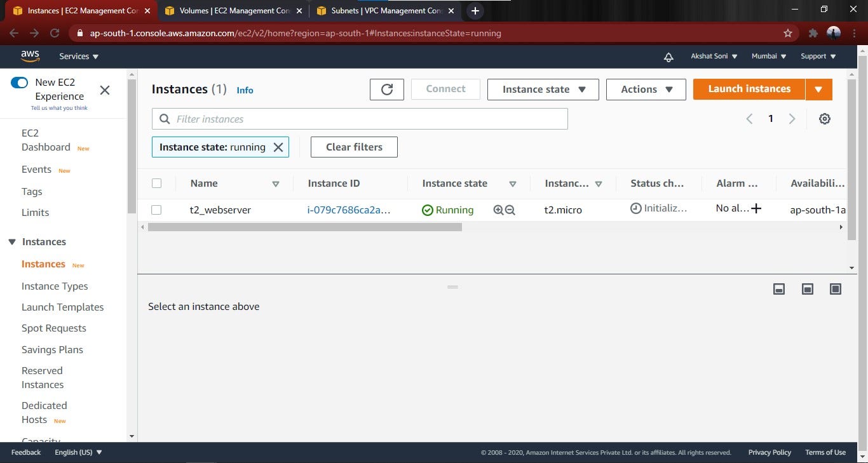
Task: Reload the browser page
Action: pos(55,33)
